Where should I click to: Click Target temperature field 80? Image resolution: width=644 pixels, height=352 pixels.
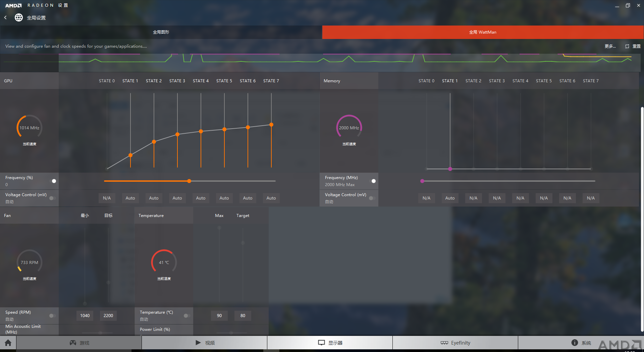[x=243, y=316]
